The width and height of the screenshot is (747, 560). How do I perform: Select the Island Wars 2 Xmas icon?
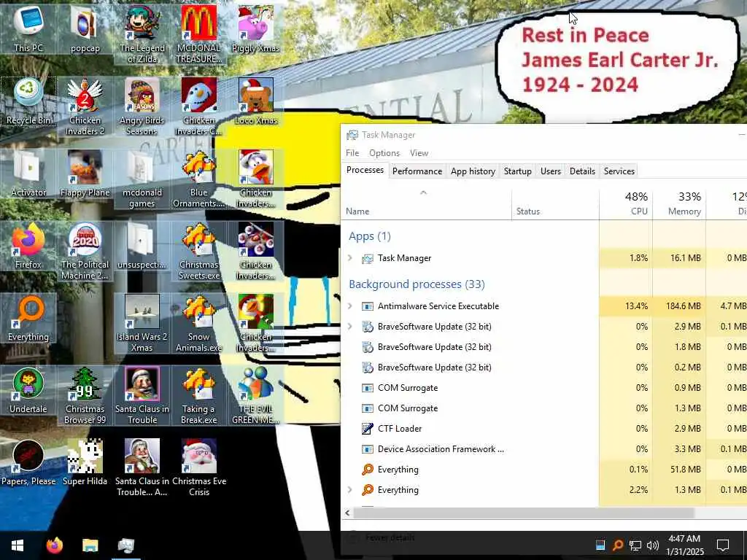(142, 324)
